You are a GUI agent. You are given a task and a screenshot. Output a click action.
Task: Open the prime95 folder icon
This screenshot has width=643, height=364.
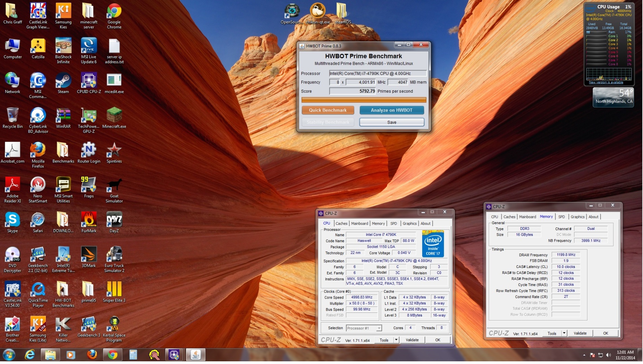89,292
